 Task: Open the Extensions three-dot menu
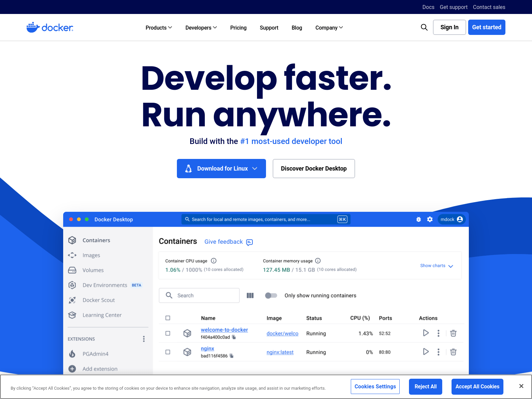tap(144, 339)
